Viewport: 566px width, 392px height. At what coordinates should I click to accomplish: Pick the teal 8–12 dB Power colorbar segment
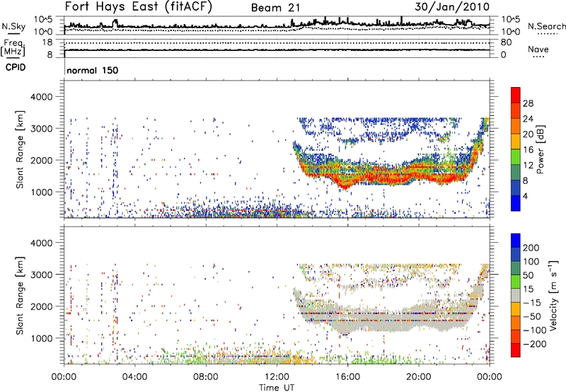(x=516, y=172)
